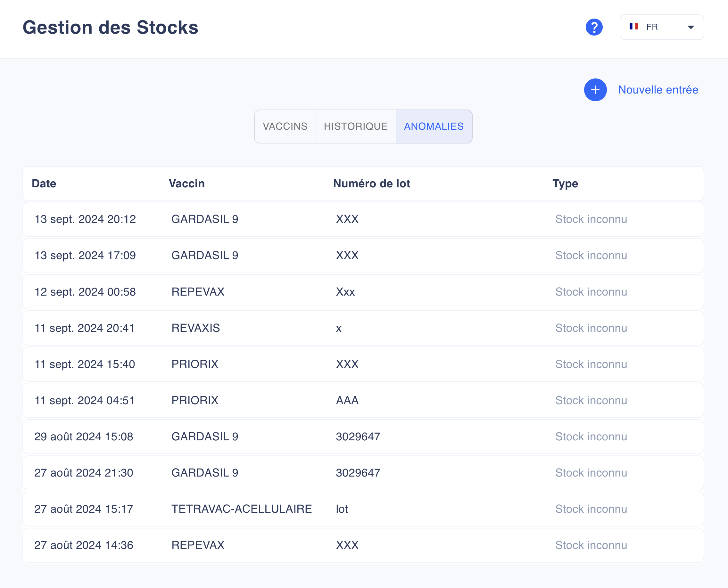Click lot number 'x' in REVAXIS row

pyautogui.click(x=339, y=329)
